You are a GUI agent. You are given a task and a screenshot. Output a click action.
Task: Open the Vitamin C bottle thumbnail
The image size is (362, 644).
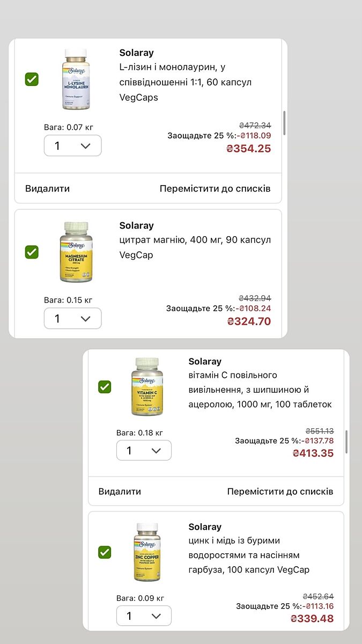point(147,386)
